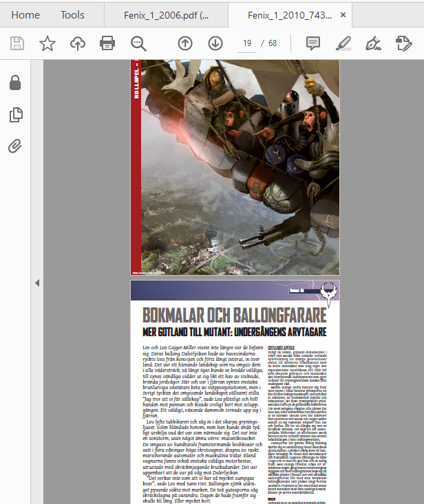Switch to the Tools tab
Viewport: 424px width, 504px height.
coord(72,15)
